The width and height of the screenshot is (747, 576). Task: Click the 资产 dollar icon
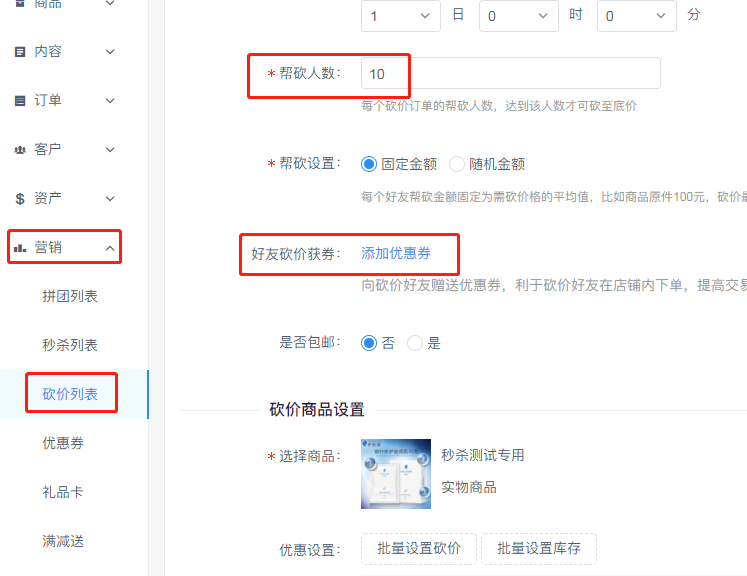[20, 199]
